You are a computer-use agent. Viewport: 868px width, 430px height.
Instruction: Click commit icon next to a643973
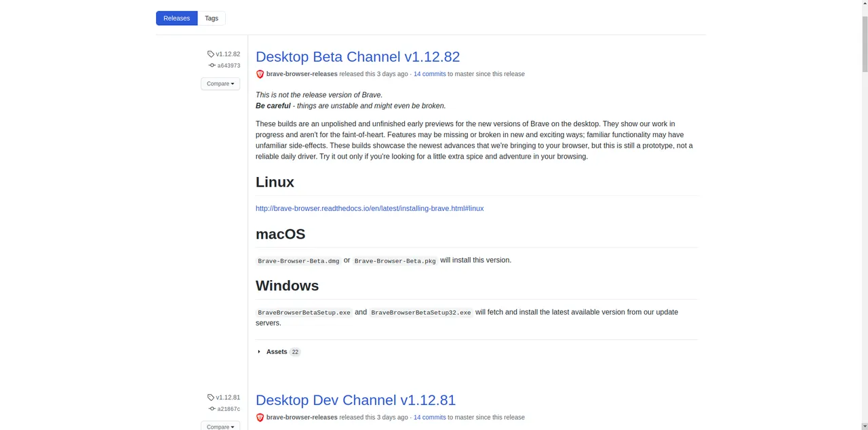[212, 66]
